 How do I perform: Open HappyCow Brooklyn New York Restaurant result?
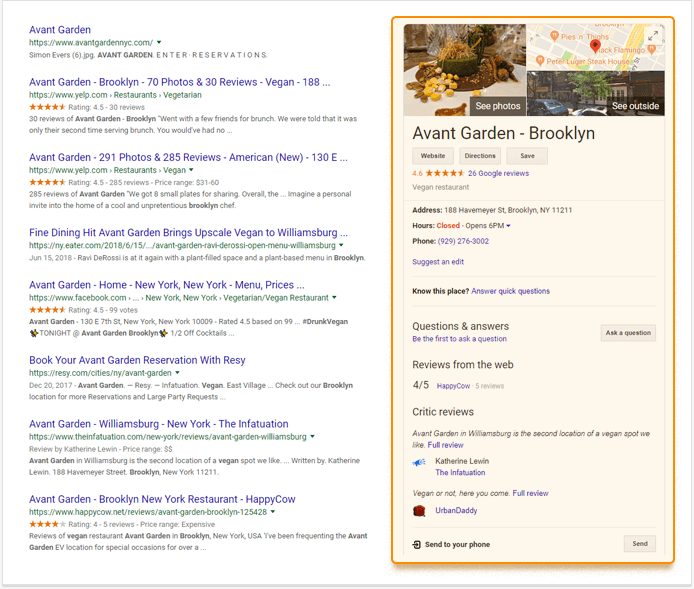point(162,499)
